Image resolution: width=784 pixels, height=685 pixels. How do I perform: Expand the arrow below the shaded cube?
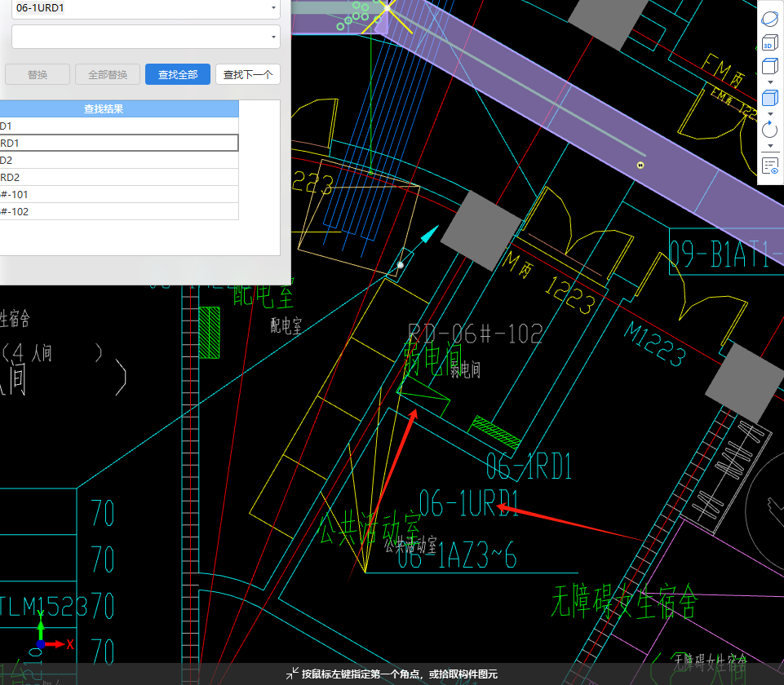pos(770,114)
